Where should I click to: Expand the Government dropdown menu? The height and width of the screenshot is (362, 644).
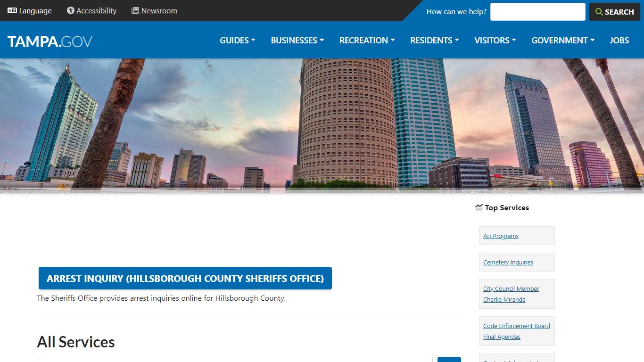(x=563, y=41)
